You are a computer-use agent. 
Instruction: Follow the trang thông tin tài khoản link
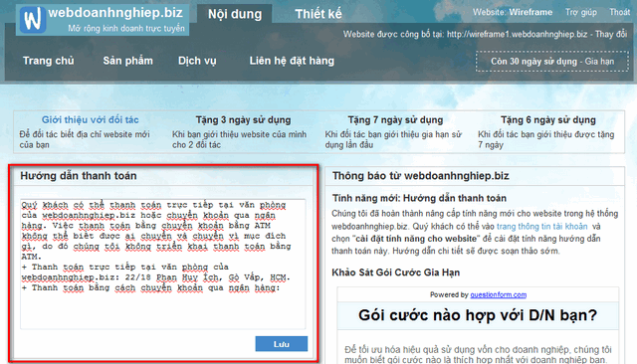[541, 226]
